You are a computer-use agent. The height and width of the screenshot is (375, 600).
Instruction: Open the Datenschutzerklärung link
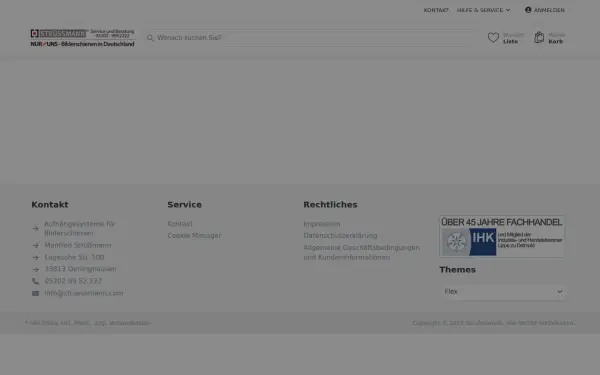[x=340, y=236]
